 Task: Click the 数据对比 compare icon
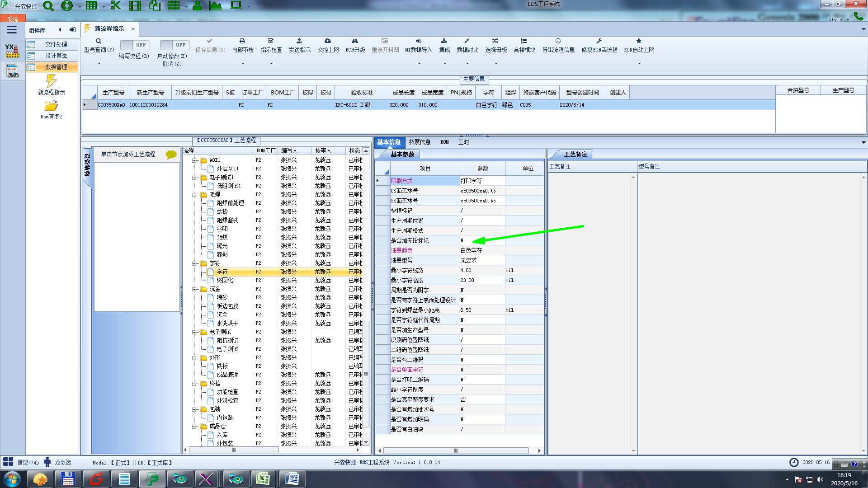467,41
